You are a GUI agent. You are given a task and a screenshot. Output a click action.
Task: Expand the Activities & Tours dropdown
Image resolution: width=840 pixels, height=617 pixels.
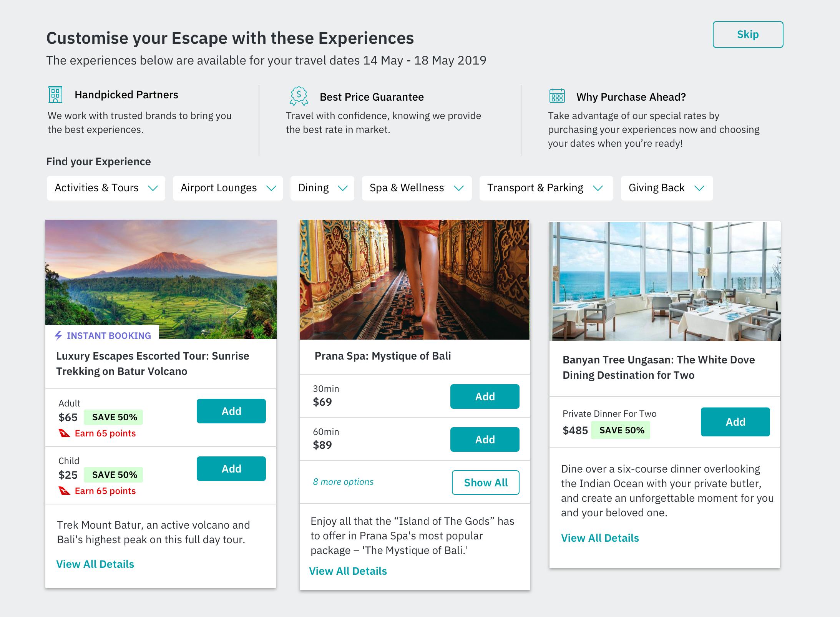coord(106,188)
